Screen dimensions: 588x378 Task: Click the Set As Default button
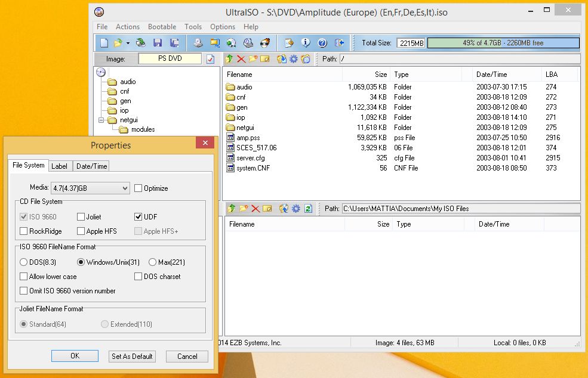(x=131, y=356)
